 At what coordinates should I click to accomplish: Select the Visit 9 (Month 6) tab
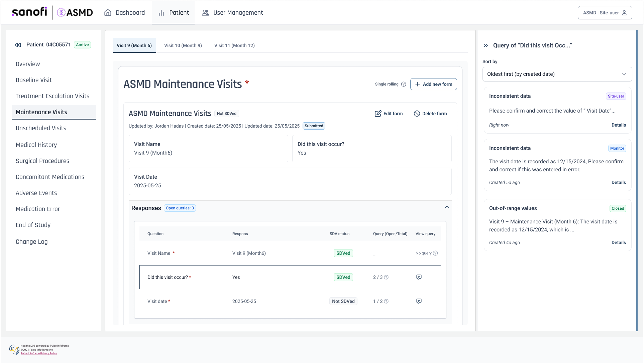tap(134, 45)
